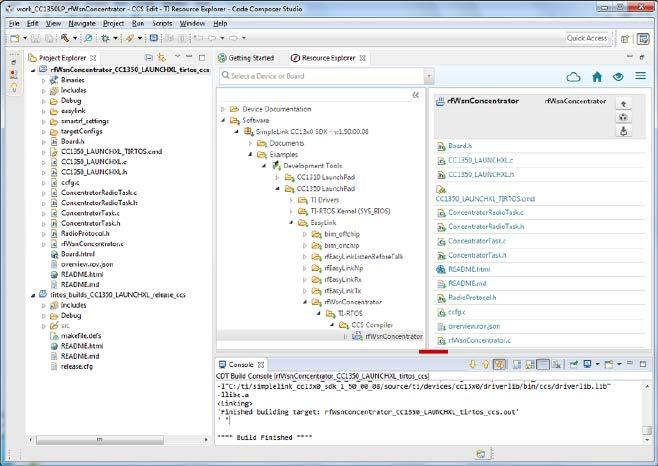Open the hamburger menu in Resource Explorer
This screenshot has height=466, width=658.
(640, 76)
